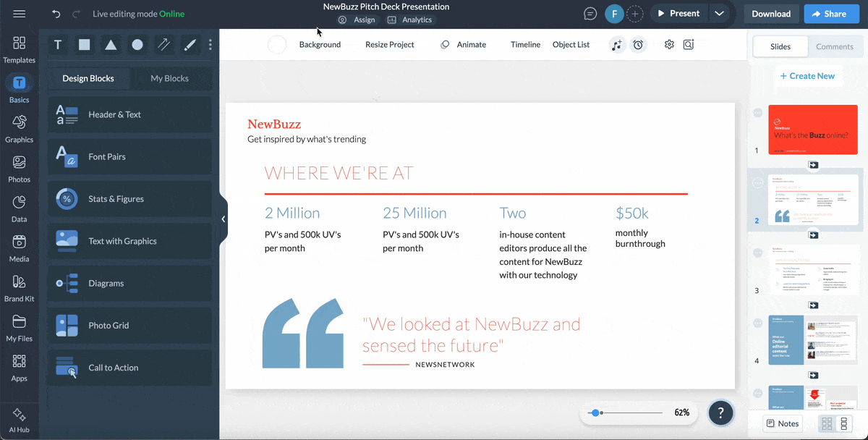The width and height of the screenshot is (868, 440).
Task: Open the add music panel
Action: pyautogui.click(x=617, y=44)
